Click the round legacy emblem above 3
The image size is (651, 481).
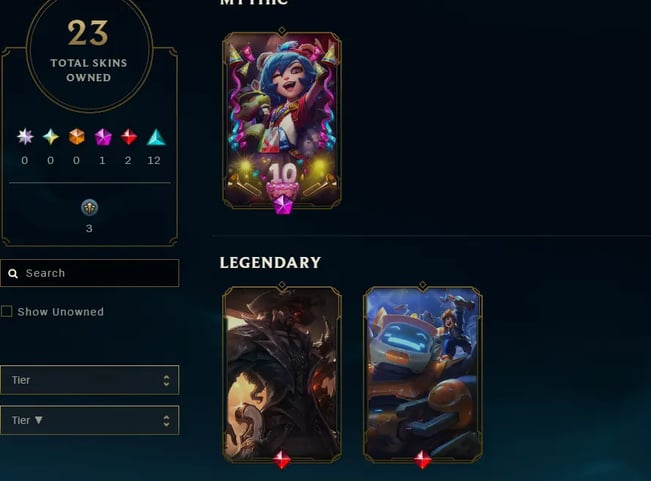[x=89, y=208]
